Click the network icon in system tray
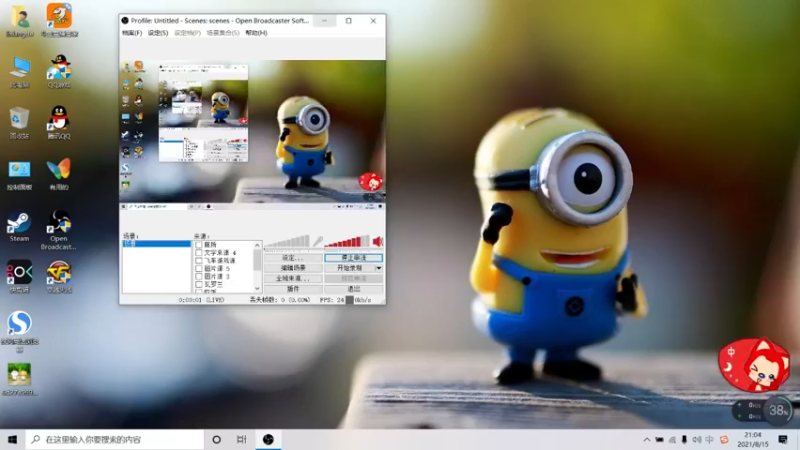 672,439
